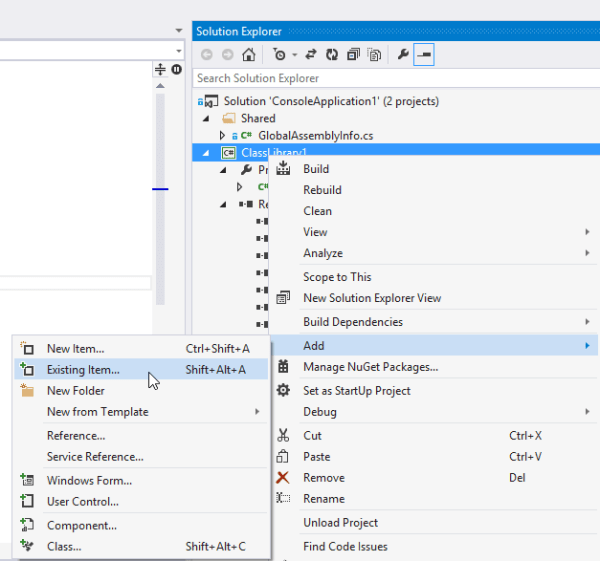Toggle the Preview Selected Items button
This screenshot has height=561, width=600.
424,55
